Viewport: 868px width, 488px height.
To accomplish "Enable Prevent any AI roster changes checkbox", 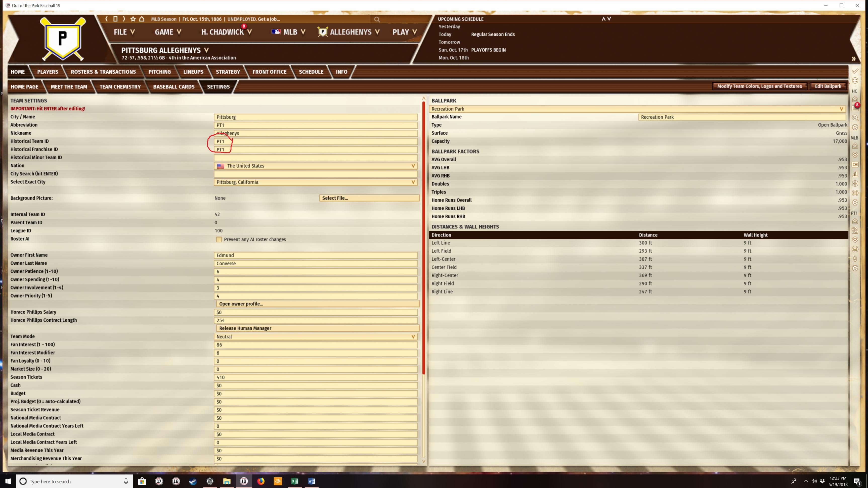I will (x=219, y=239).
